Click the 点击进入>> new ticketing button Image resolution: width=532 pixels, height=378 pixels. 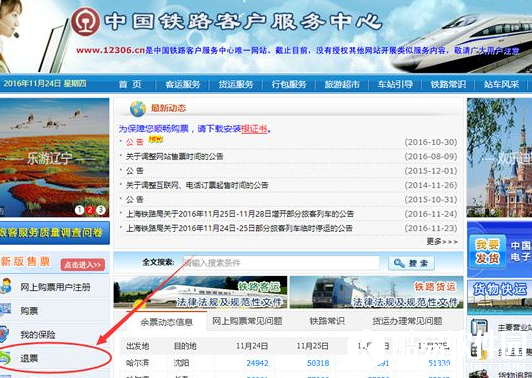(x=83, y=265)
